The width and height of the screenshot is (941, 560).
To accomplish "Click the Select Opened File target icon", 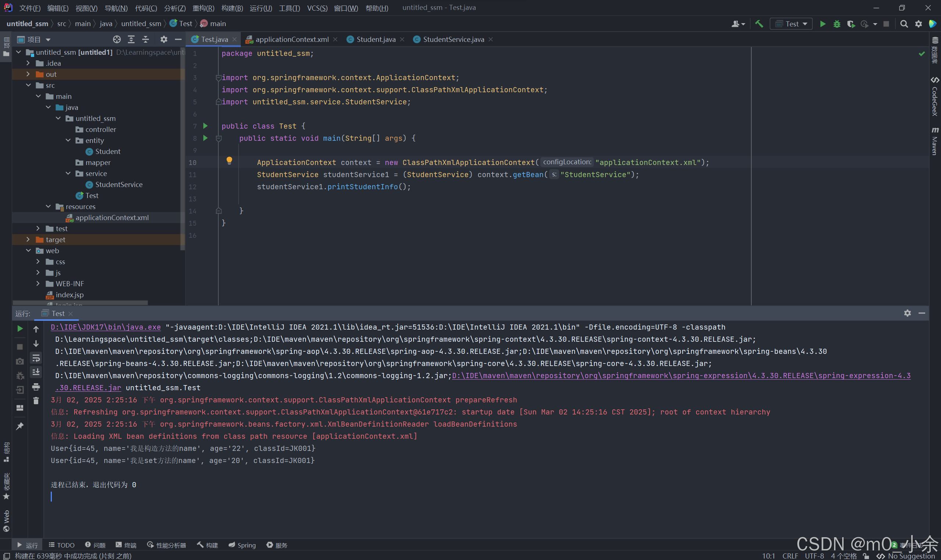I will coord(117,40).
